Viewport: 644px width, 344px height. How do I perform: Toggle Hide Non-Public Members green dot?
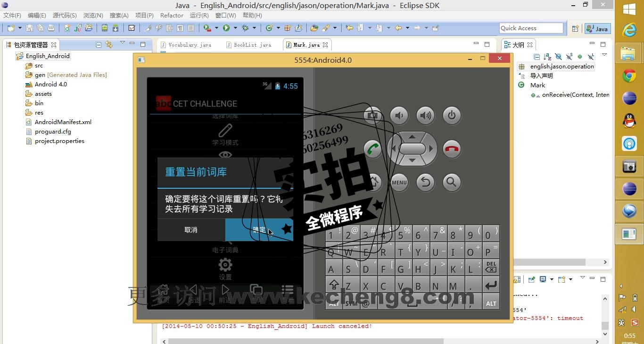580,57
